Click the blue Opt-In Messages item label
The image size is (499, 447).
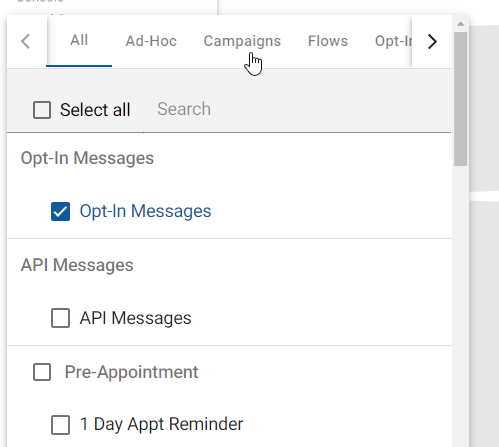click(x=145, y=211)
